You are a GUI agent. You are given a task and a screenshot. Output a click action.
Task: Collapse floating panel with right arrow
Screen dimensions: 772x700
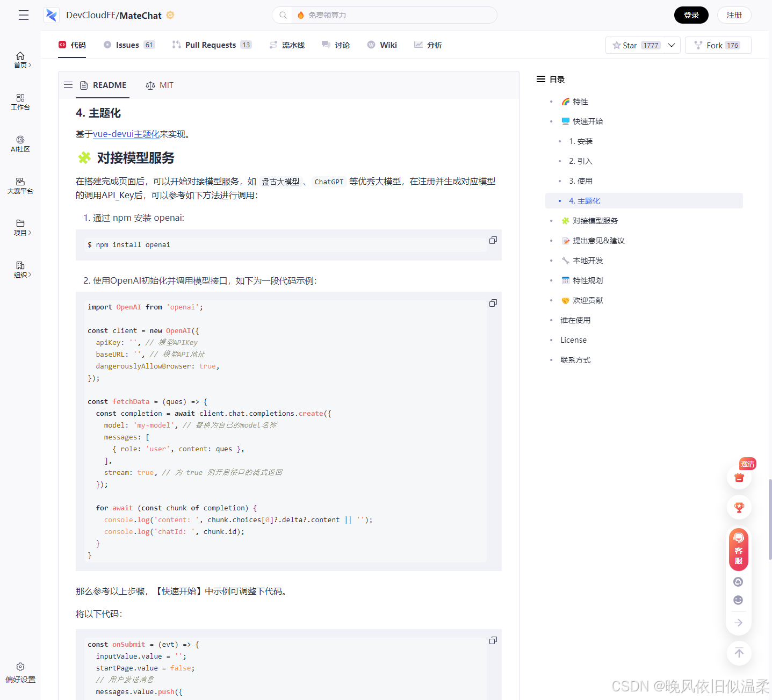[x=739, y=623]
